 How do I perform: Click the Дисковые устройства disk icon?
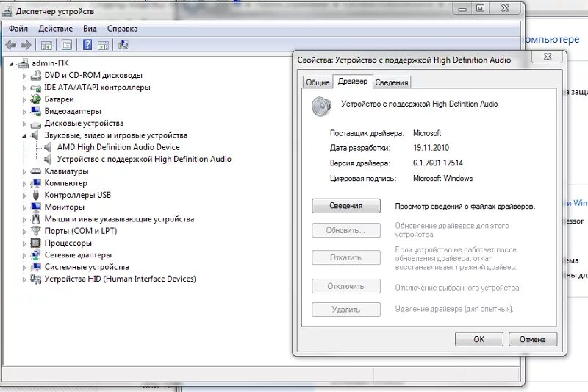click(35, 124)
